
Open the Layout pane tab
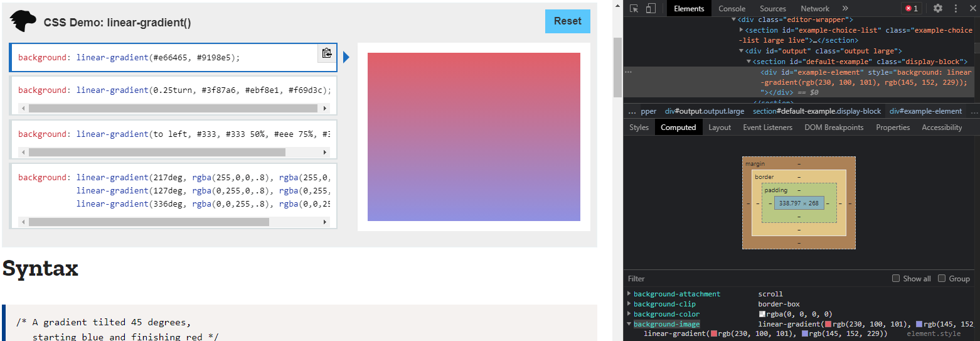tap(720, 127)
